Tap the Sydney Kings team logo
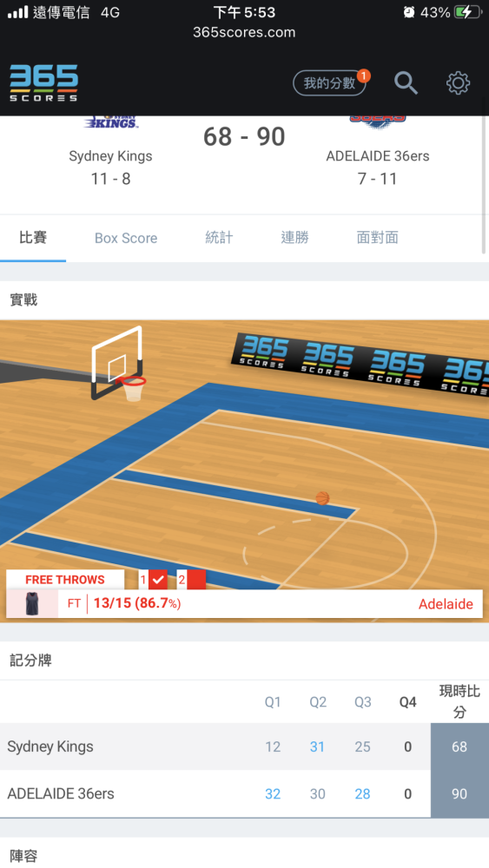The width and height of the screenshot is (489, 868). [111, 122]
